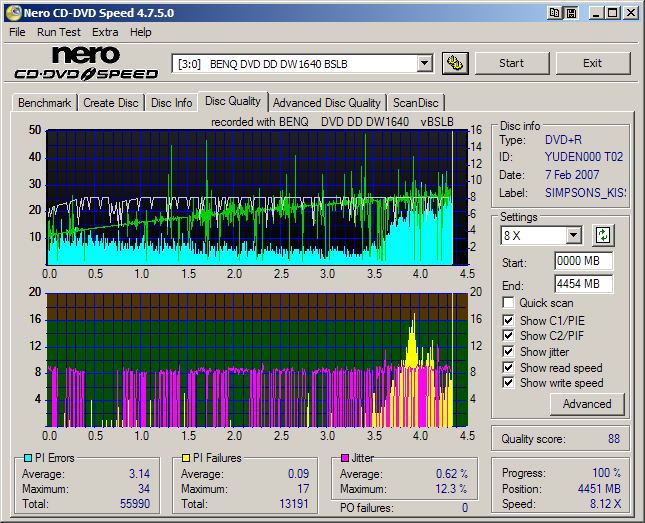Click the Nero app icon in title bar
Viewport: 645px width, 523px height.
coord(13,13)
